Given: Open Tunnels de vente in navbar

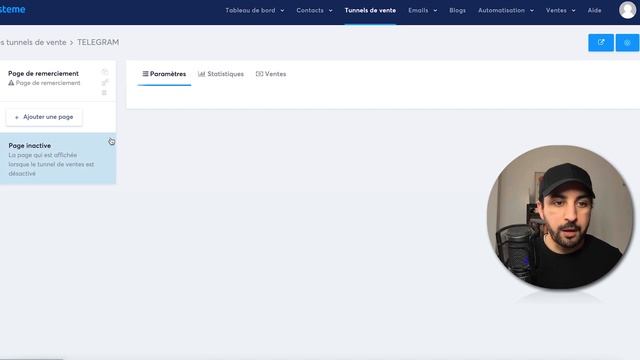Looking at the screenshot, I should pos(370,11).
